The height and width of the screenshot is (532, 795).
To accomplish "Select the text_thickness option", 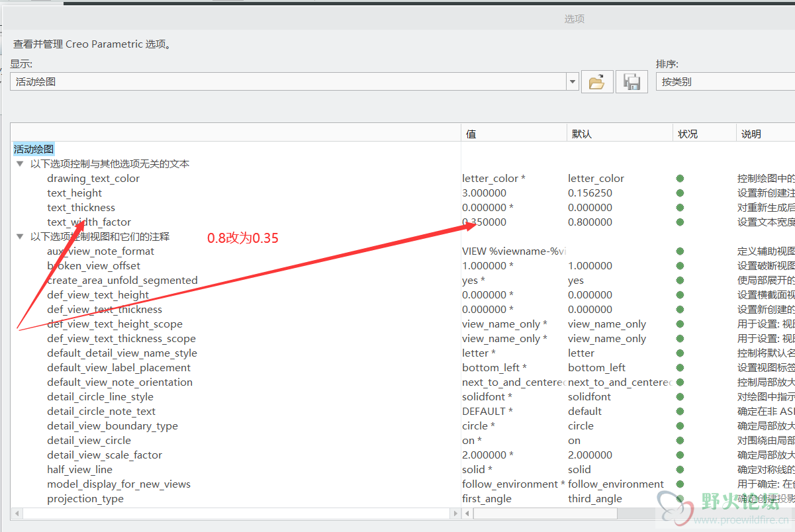I will pyautogui.click(x=81, y=208).
